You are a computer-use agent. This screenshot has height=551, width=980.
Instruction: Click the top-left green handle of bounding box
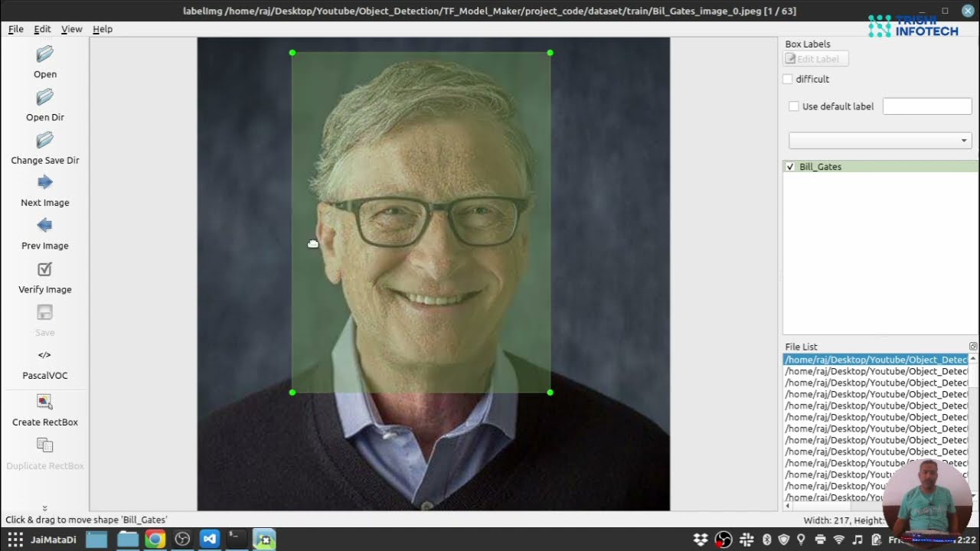[292, 53]
